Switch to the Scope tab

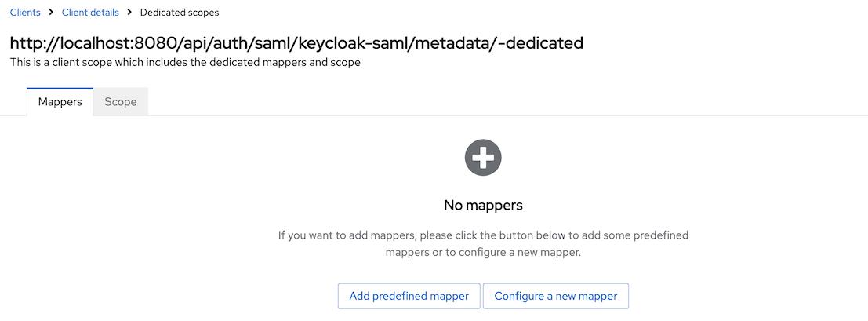[121, 102]
